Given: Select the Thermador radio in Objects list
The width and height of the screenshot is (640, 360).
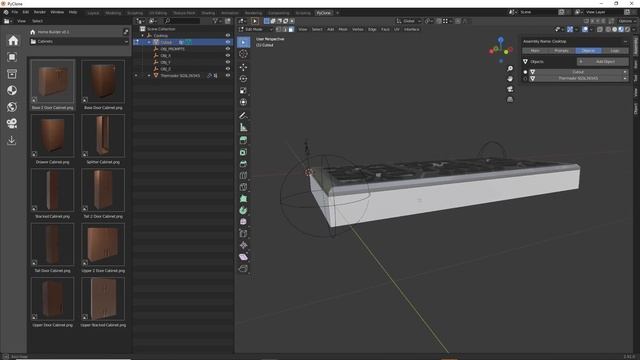Looking at the screenshot, I should click(525, 78).
